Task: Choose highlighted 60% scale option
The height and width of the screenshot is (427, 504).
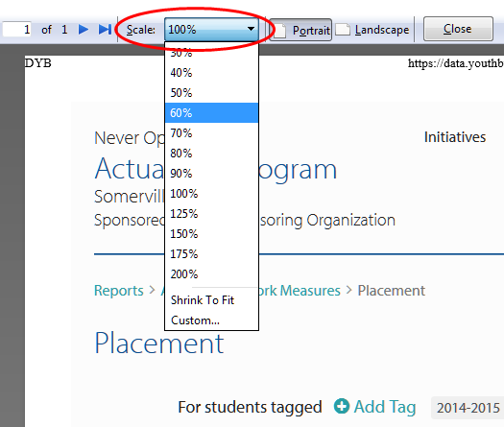Action: pos(211,113)
